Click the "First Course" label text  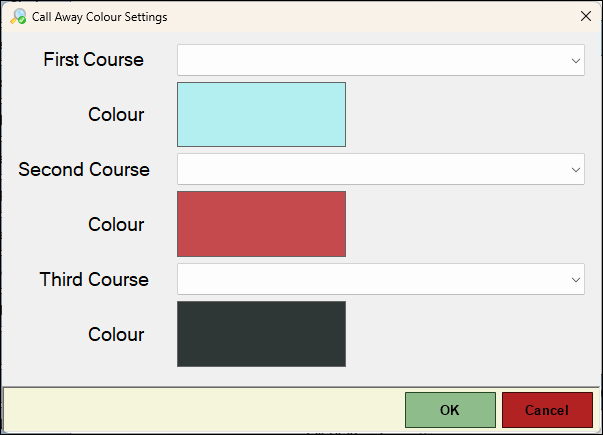[x=94, y=60]
